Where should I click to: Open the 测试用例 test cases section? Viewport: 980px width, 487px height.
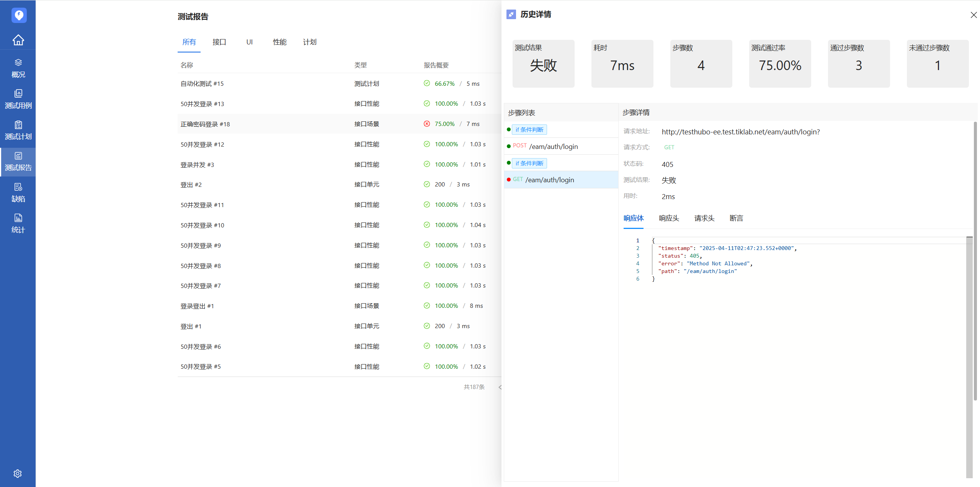(x=18, y=99)
